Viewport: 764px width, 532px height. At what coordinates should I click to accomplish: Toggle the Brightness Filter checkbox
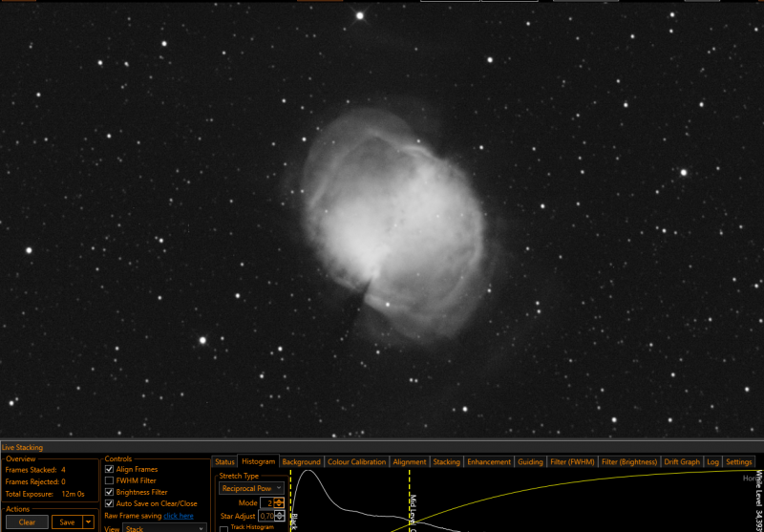point(109,492)
